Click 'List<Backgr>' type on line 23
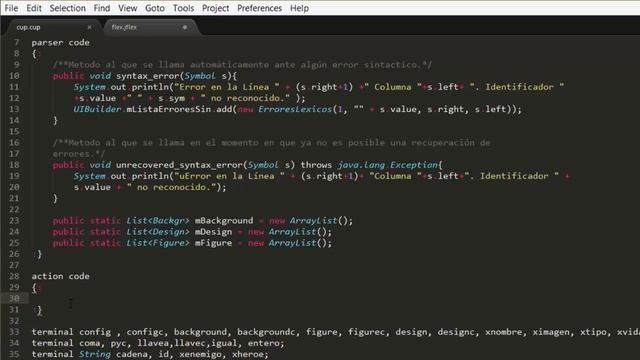Screen dimensions: 640x360 (158, 221)
